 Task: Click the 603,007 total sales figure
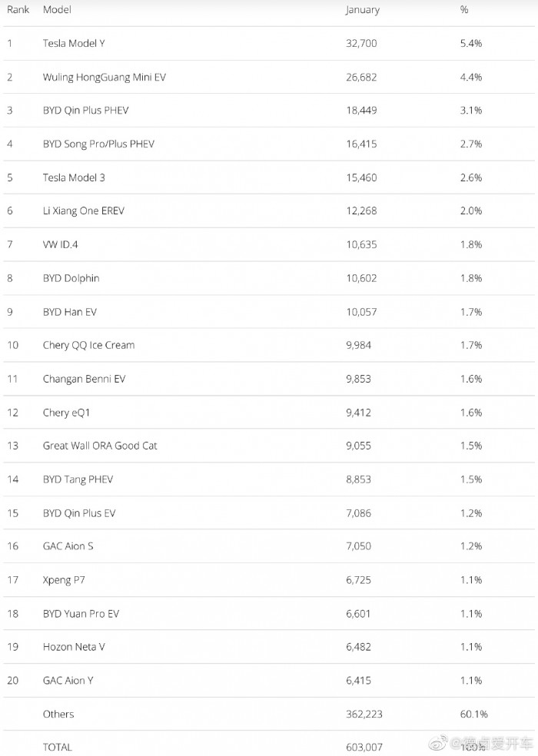(364, 747)
